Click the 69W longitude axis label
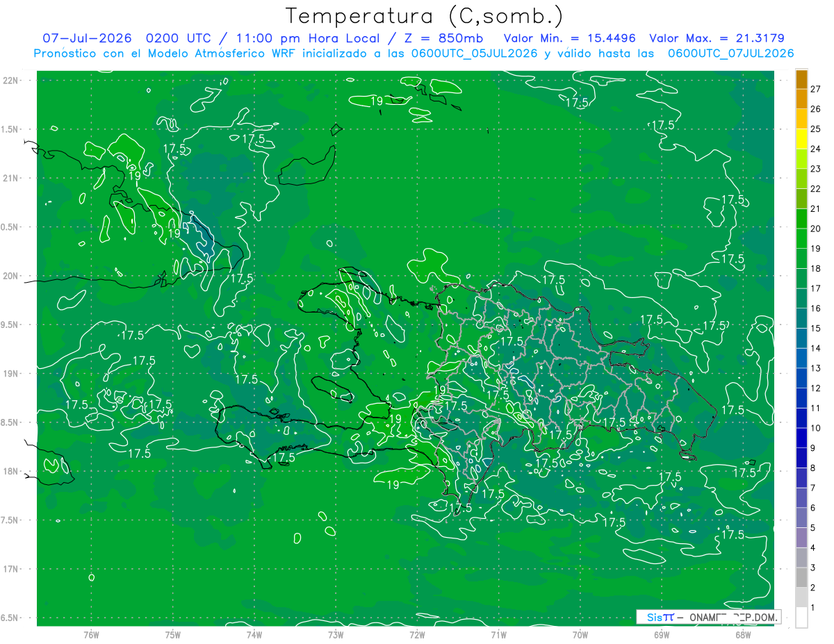Viewport: 834px width, 644px height. (662, 634)
